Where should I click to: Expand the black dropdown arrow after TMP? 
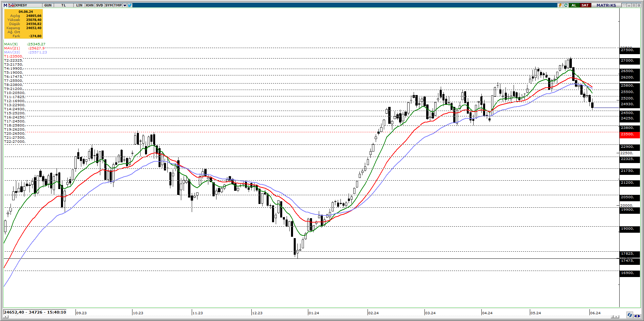tap(125, 5)
